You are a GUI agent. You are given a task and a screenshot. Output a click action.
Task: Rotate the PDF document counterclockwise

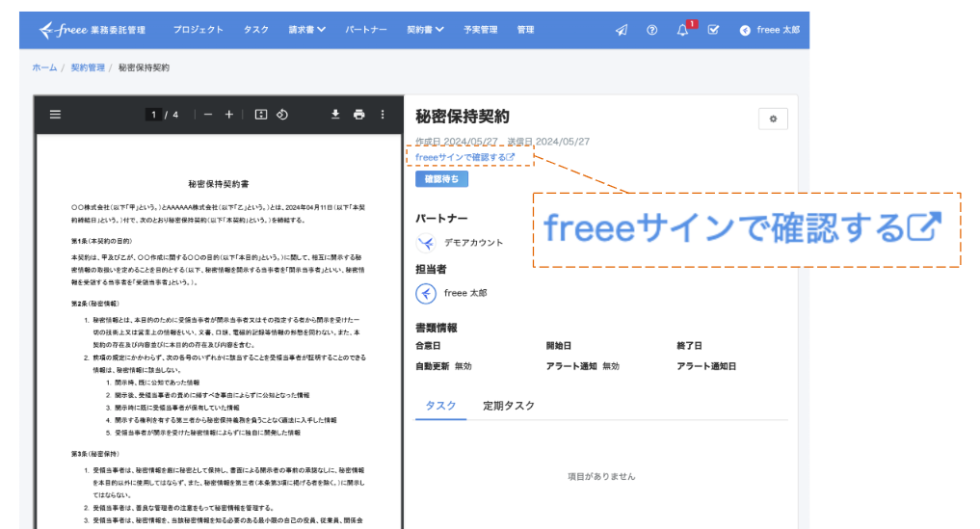[x=282, y=115]
